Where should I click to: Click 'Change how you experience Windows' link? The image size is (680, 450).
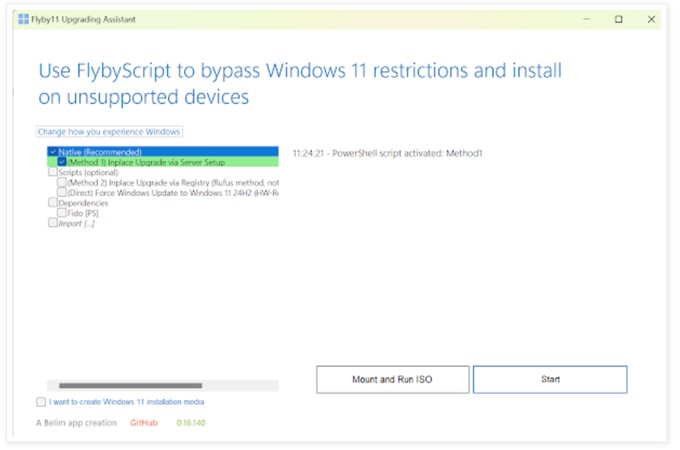coord(110,131)
